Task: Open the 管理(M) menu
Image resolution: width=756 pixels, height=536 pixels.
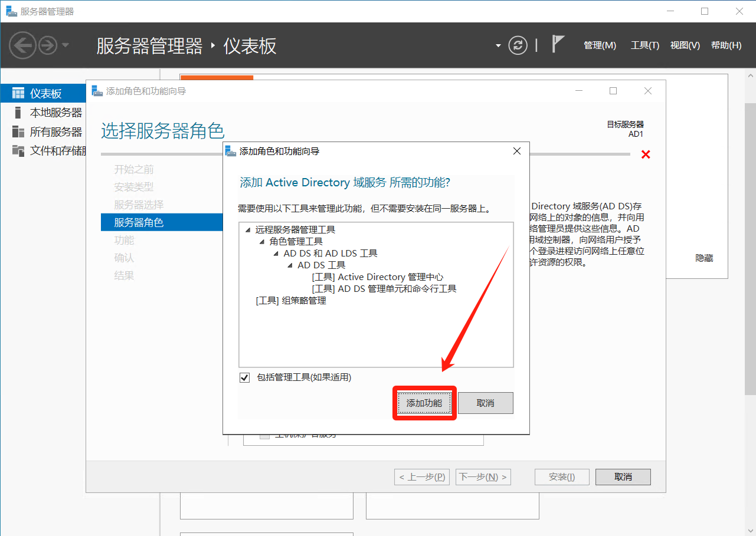Action: [x=600, y=45]
